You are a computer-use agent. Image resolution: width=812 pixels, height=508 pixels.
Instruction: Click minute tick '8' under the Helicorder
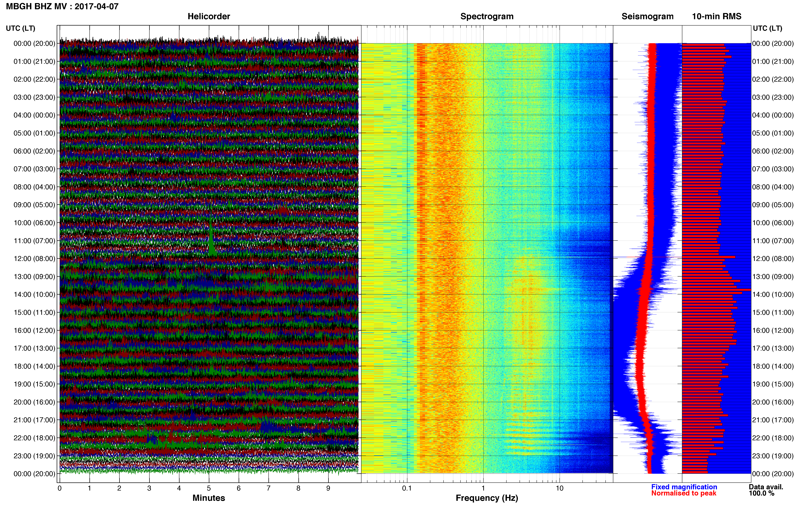298,488
